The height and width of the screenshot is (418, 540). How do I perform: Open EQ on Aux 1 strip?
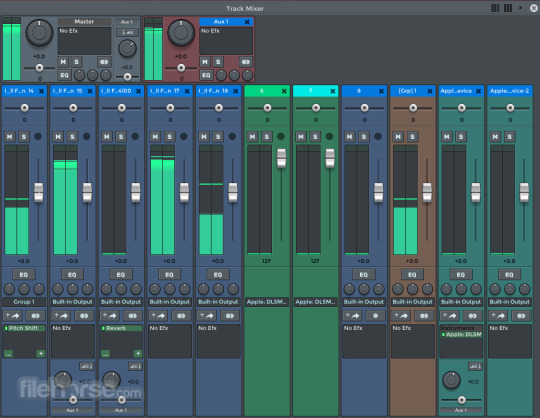(206, 75)
